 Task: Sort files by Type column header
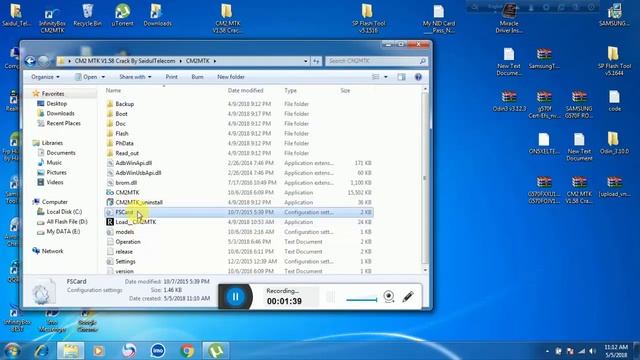pyautogui.click(x=291, y=90)
